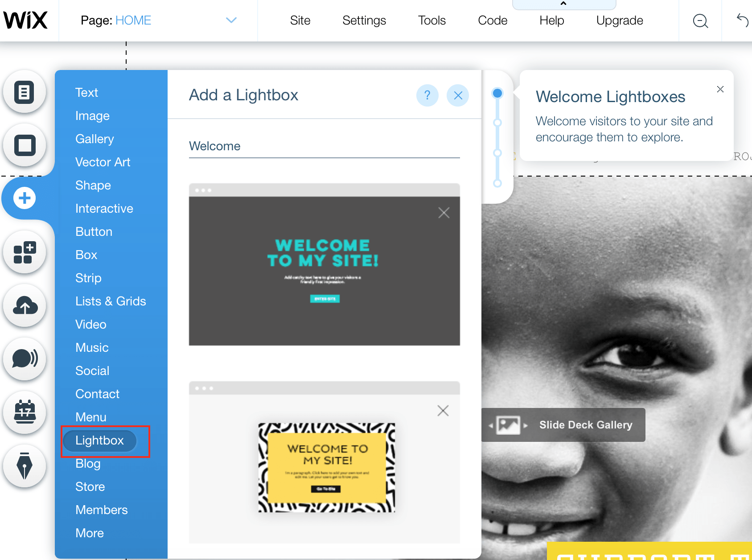Open the Add Apps grid icon
The height and width of the screenshot is (560, 752).
pos(25,252)
